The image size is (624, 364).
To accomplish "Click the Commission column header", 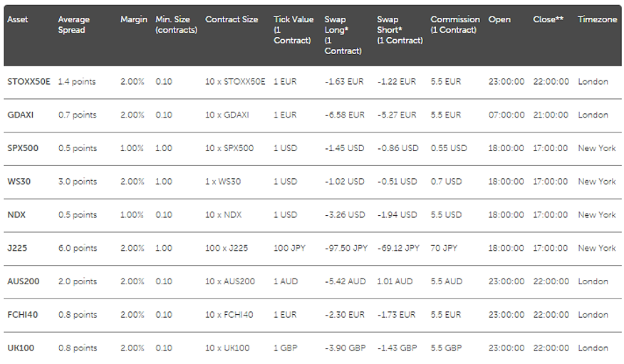I will tap(455, 25).
